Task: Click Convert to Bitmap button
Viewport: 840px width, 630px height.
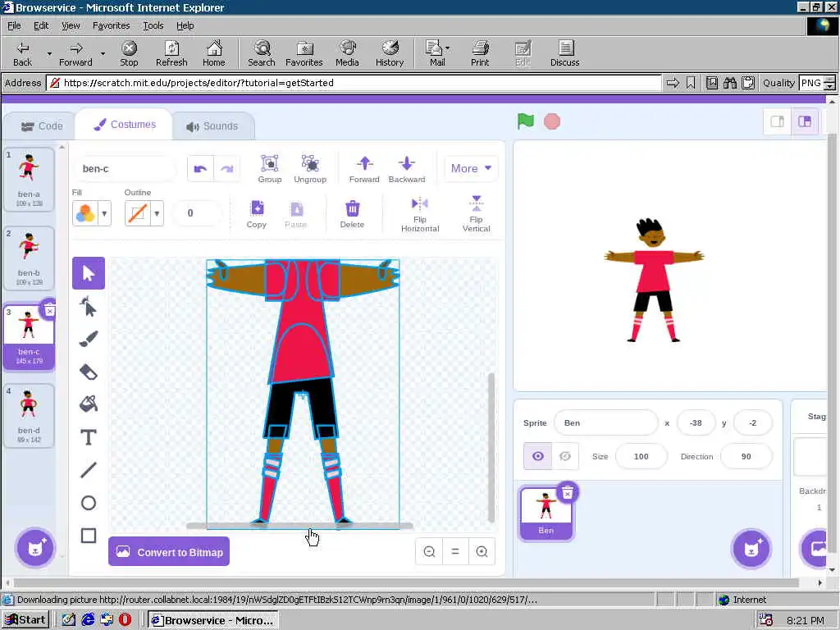Action: click(169, 552)
